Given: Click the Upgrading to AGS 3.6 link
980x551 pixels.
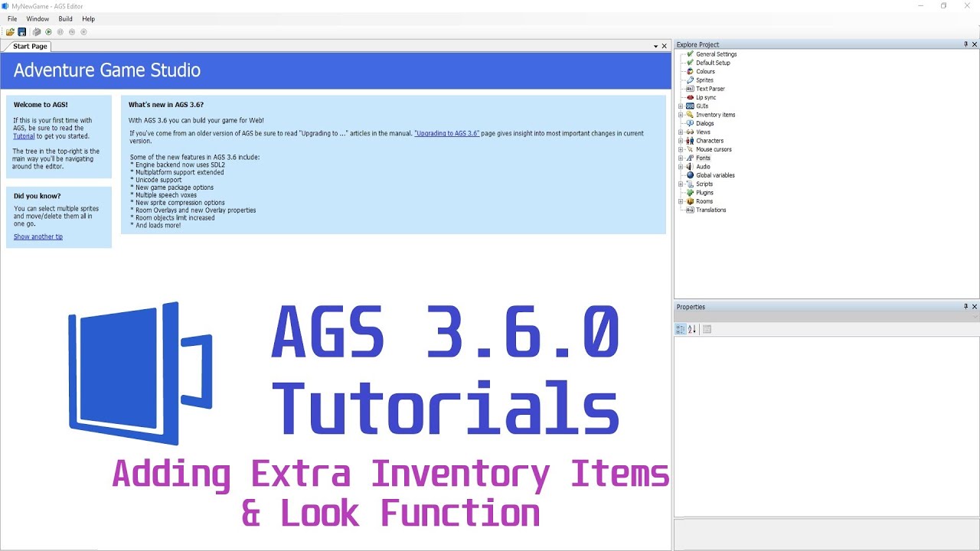Looking at the screenshot, I should tap(447, 133).
